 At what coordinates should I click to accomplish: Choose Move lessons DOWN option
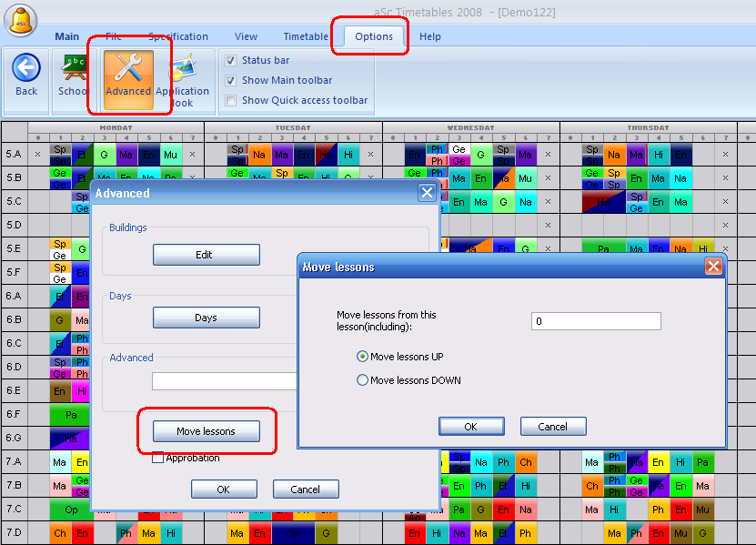[x=363, y=380]
